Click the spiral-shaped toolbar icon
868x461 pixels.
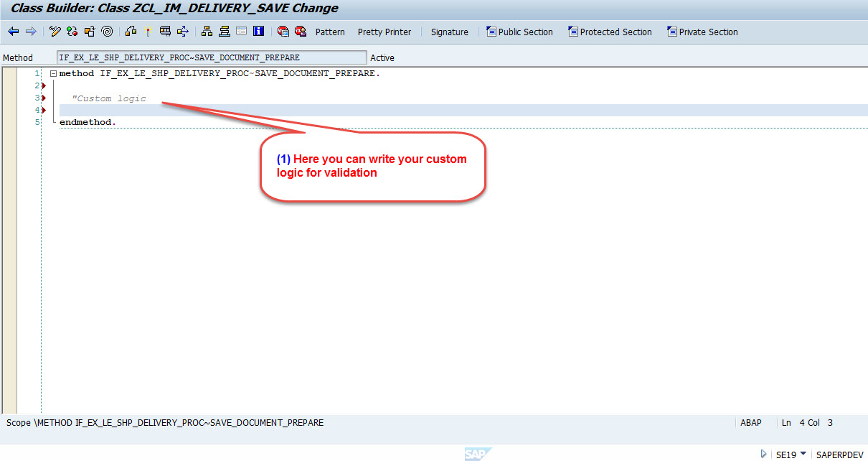coord(107,32)
